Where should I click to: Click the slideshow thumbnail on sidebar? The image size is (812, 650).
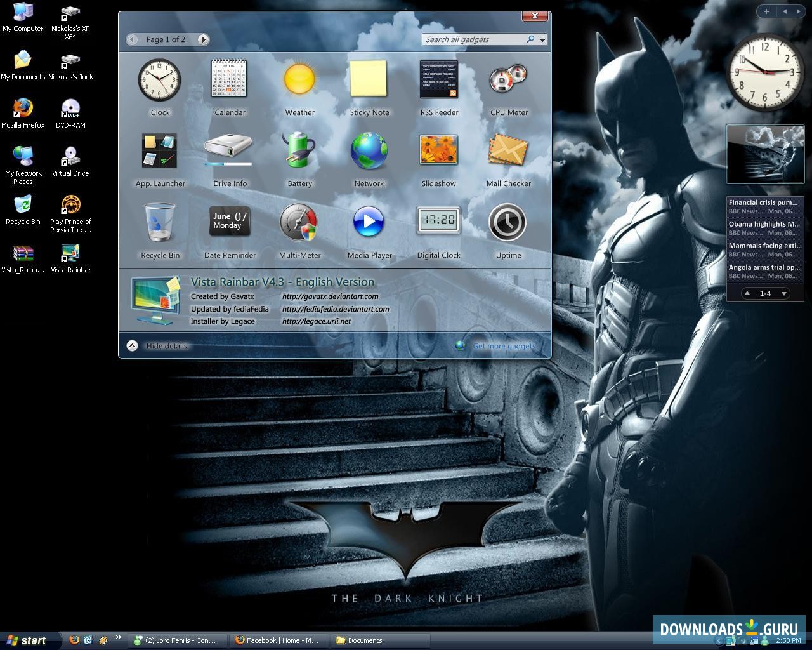(x=765, y=154)
